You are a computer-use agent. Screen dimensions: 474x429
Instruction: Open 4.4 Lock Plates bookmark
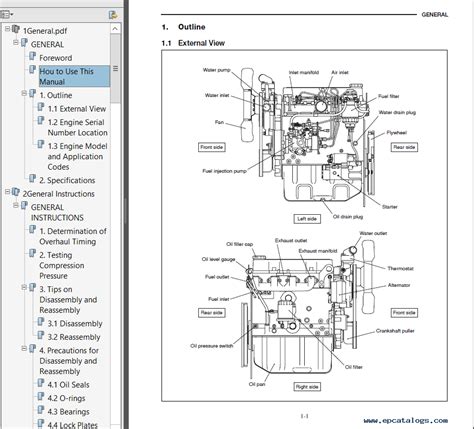tap(72, 425)
